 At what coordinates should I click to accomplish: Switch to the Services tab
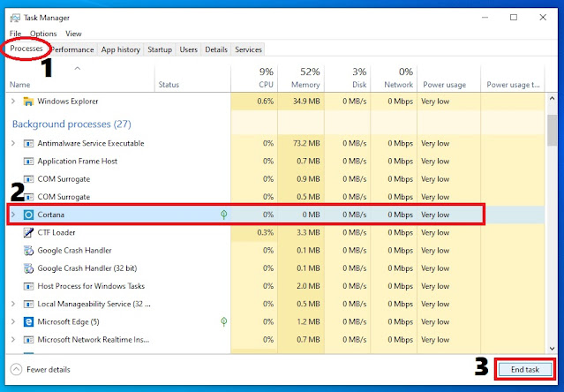[x=248, y=49]
